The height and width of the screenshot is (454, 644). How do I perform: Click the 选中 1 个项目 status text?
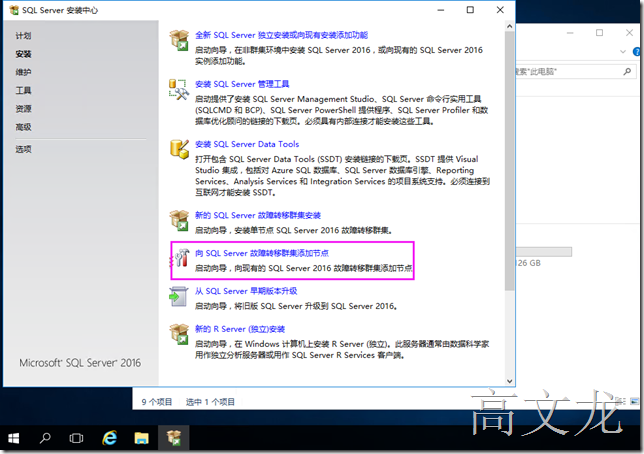click(x=210, y=402)
